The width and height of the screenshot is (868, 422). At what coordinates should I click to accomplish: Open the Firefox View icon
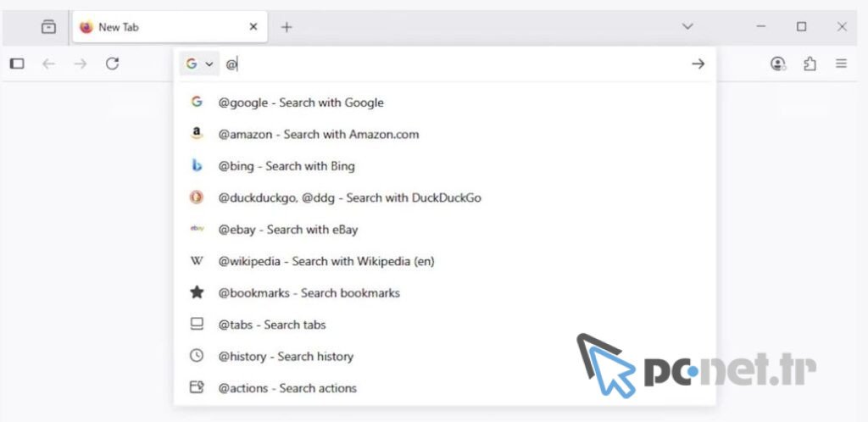click(48, 26)
